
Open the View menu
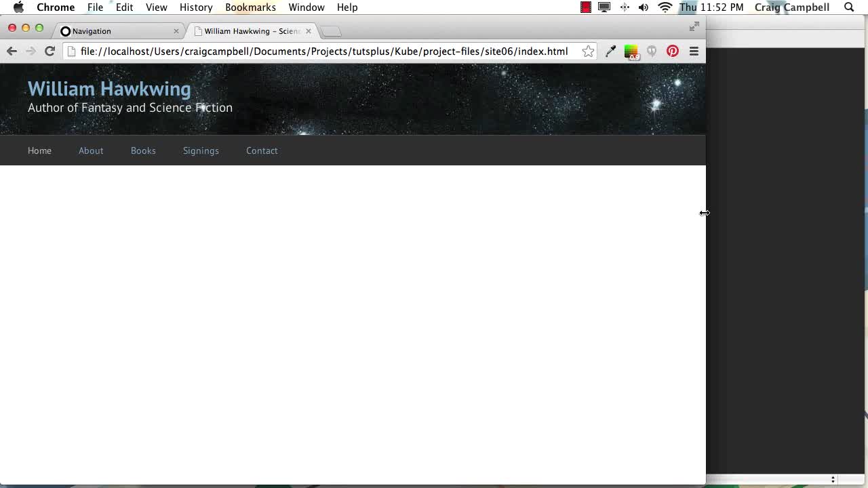(156, 7)
